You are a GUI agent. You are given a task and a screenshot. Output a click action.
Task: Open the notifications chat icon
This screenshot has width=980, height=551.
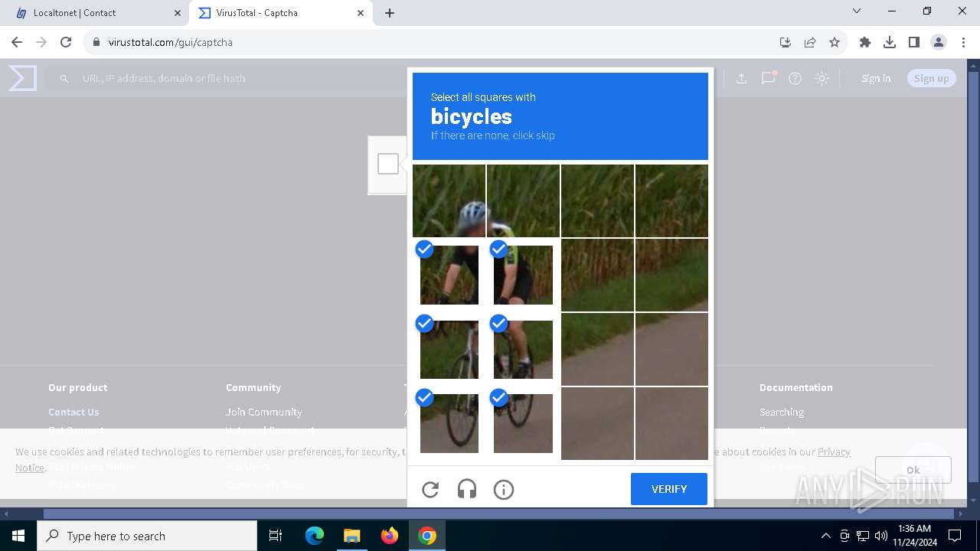[768, 78]
